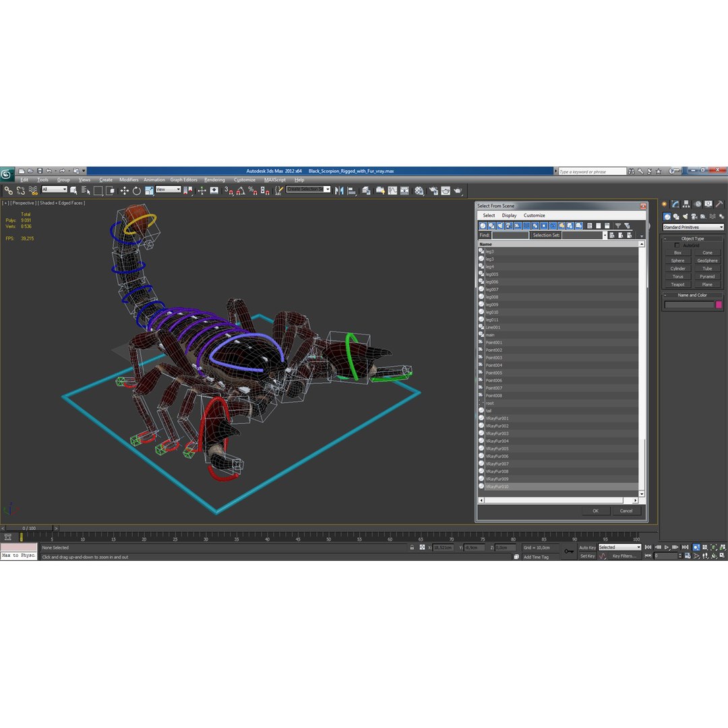This screenshot has width=728, height=728.
Task: Toggle the Percent Snap button
Action: click(x=253, y=190)
